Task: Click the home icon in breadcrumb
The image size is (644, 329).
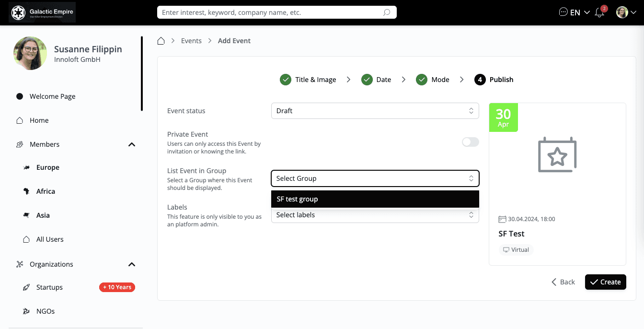Action: tap(161, 41)
